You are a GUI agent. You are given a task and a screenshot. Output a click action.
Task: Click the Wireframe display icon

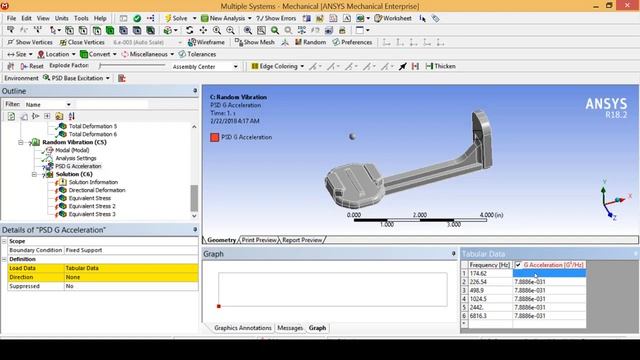pos(192,42)
